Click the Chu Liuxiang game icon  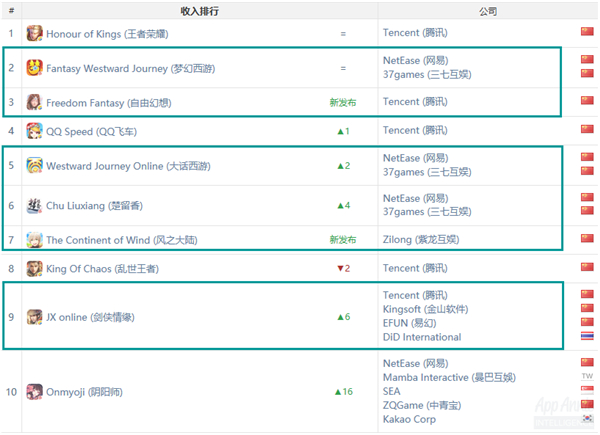[34, 205]
